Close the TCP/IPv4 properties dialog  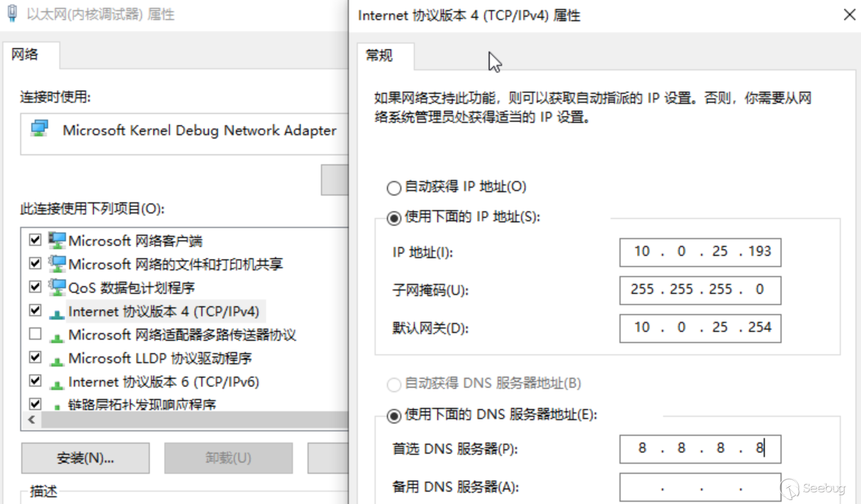point(849,15)
